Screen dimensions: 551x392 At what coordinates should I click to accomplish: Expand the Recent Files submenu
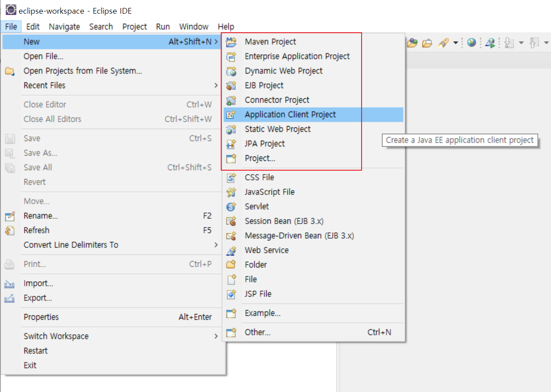tap(114, 86)
